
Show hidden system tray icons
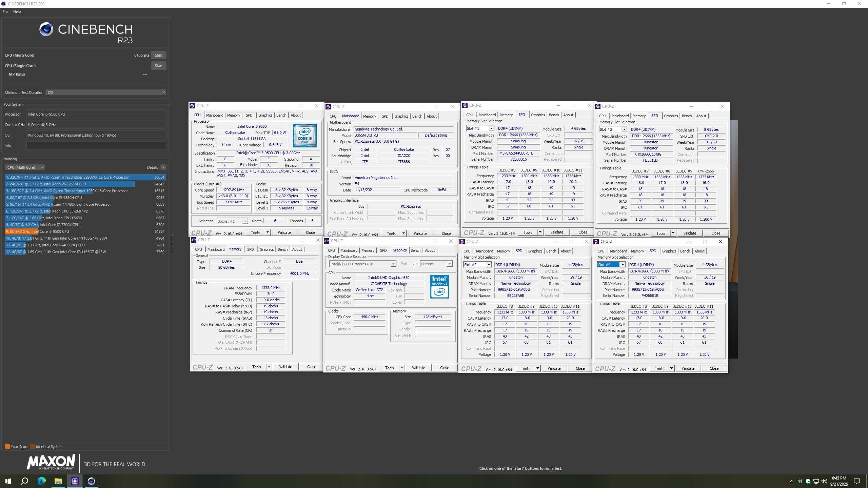pos(791,481)
